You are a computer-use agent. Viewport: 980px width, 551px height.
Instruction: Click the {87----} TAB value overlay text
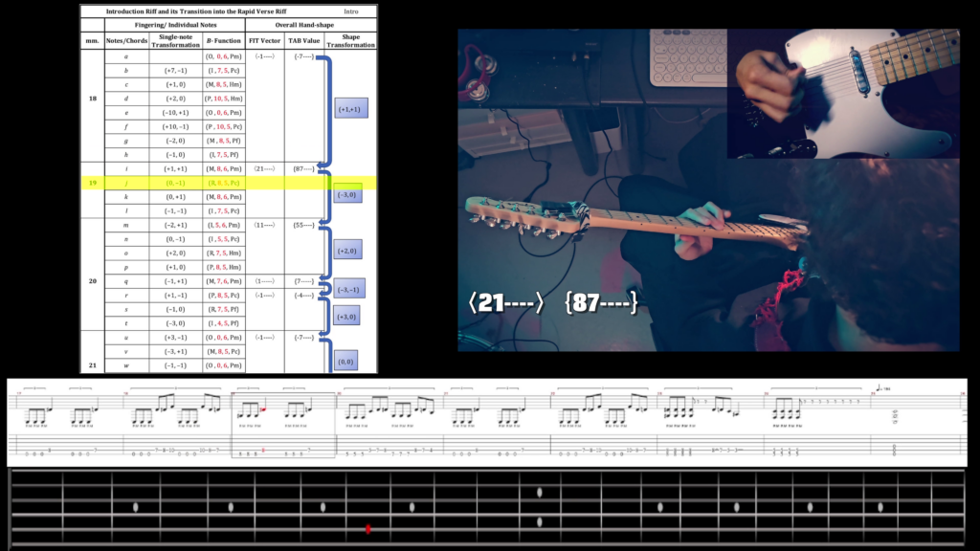click(602, 303)
